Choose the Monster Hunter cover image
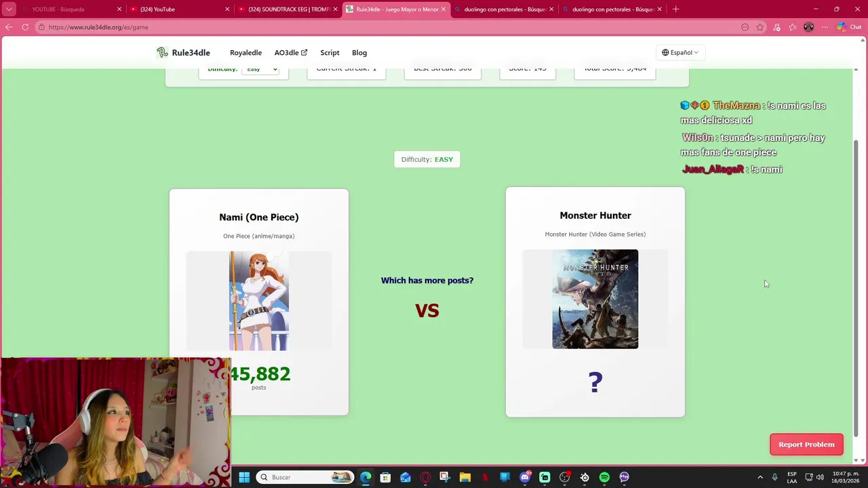 click(x=595, y=299)
